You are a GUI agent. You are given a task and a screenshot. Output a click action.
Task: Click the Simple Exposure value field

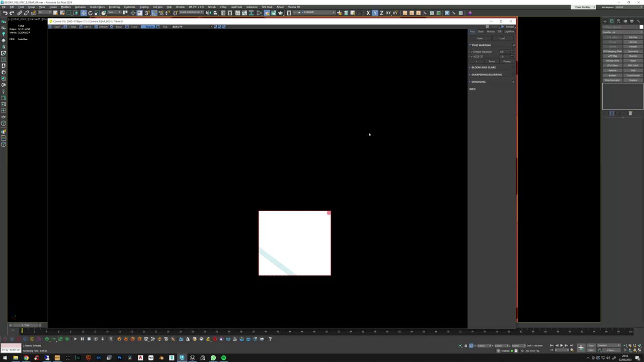coord(504,52)
